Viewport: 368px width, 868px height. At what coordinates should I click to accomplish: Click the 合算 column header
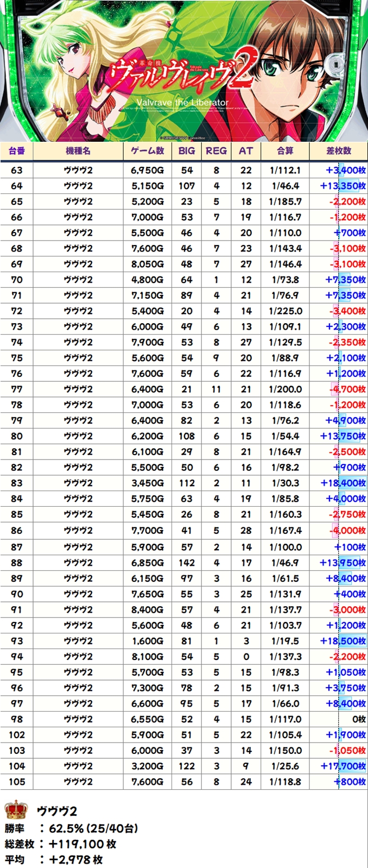click(285, 151)
